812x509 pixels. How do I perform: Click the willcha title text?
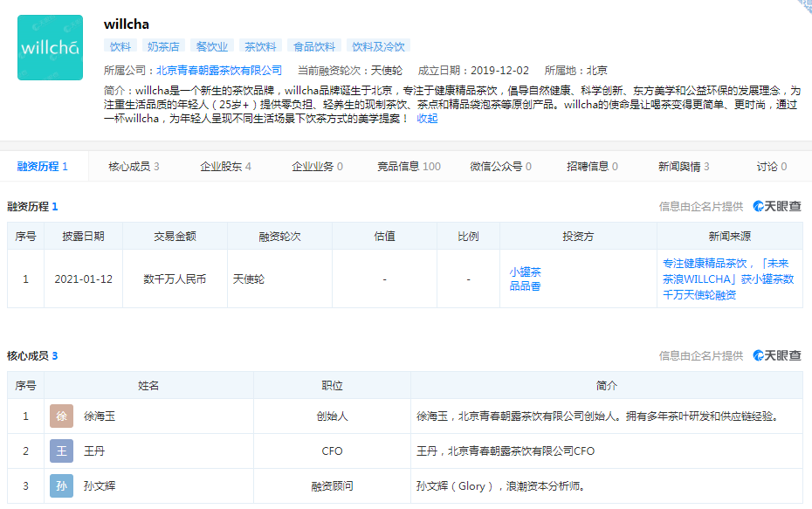pos(127,24)
